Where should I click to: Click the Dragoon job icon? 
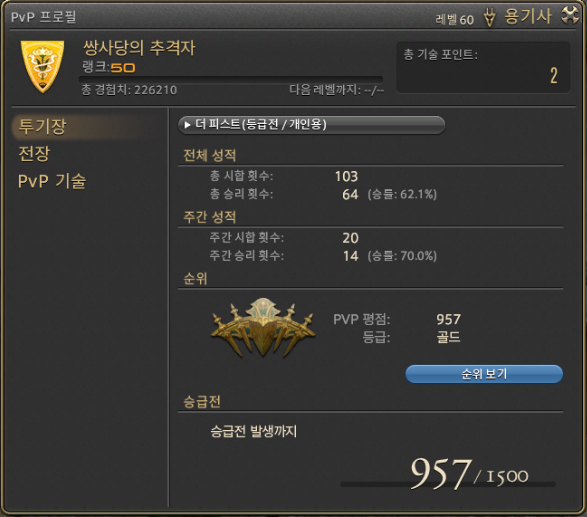489,17
